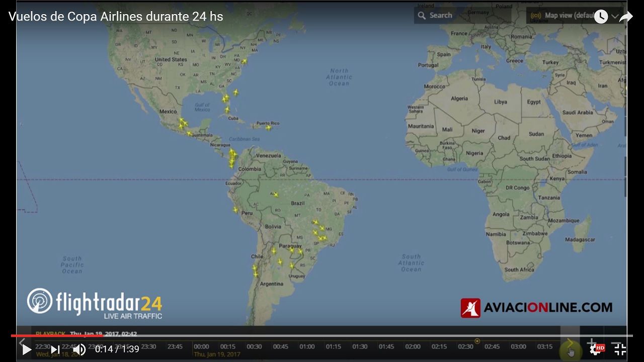The height and width of the screenshot is (362, 644).
Task: Click the Flightradar24 logo
Action: coord(95,303)
